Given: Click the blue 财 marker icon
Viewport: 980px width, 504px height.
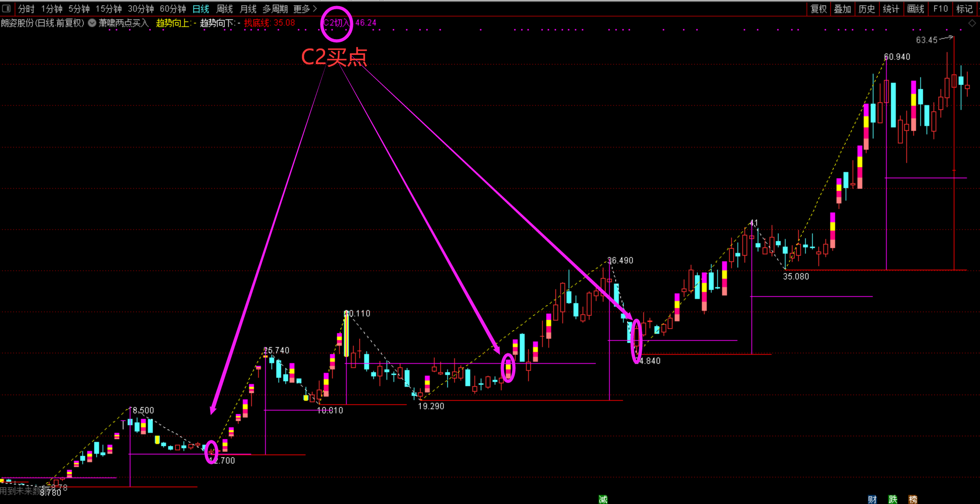Looking at the screenshot, I should (872, 499).
